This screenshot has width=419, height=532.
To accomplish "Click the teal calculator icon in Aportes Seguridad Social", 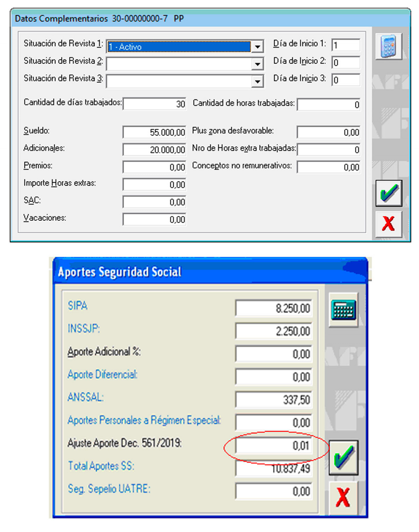I will 343,310.
